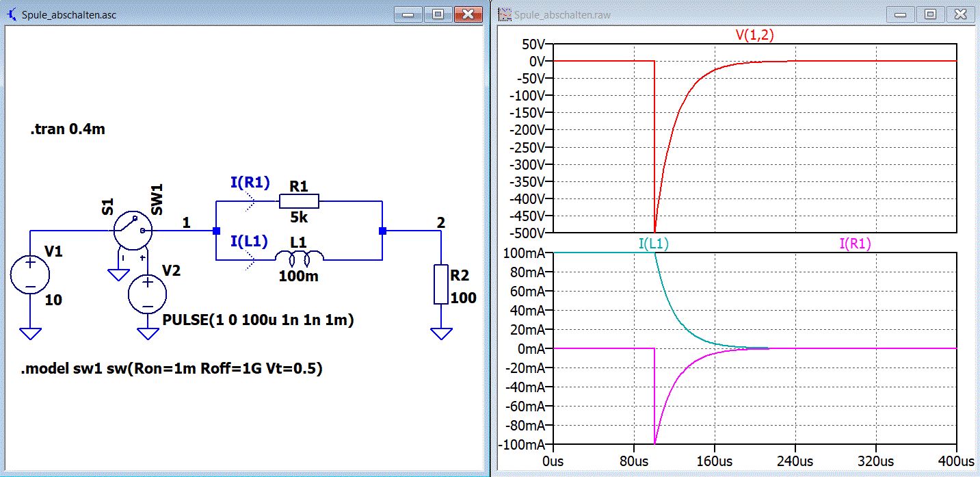Image resolution: width=980 pixels, height=477 pixels.
Task: Click the 100m inductance value below L1
Action: 297,276
